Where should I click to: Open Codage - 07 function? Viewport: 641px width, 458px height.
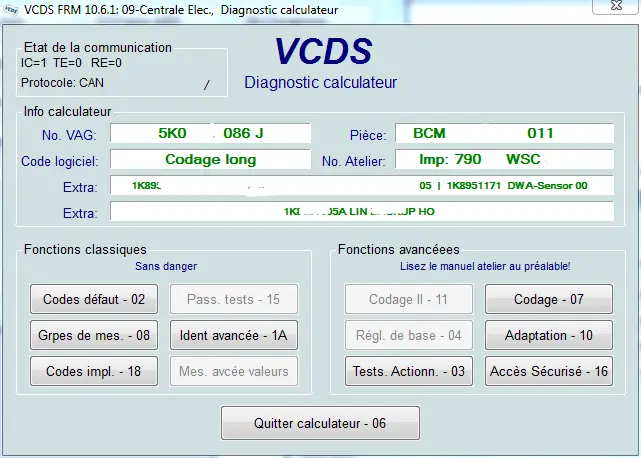pyautogui.click(x=549, y=299)
